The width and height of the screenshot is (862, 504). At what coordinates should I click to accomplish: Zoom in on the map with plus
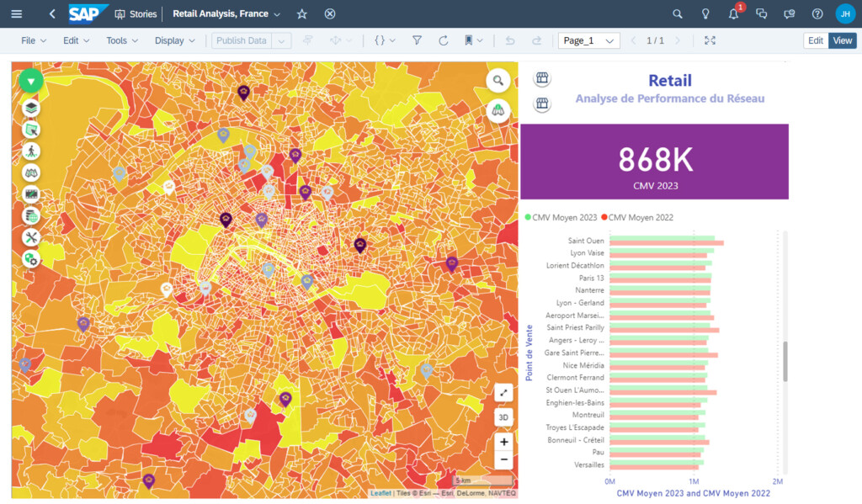(503, 442)
